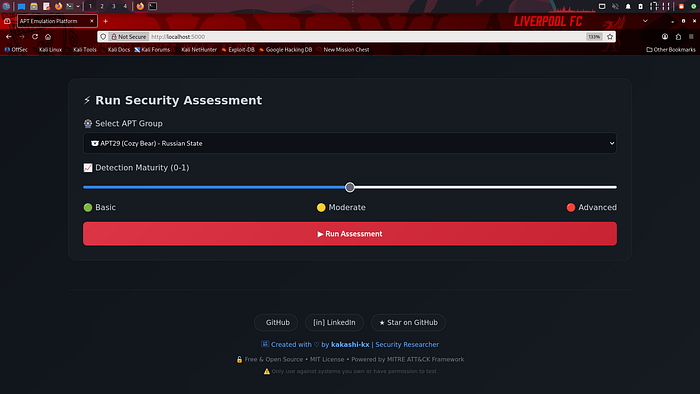This screenshot has width=700, height=394.
Task: Click the Run Assessment button
Action: click(350, 234)
